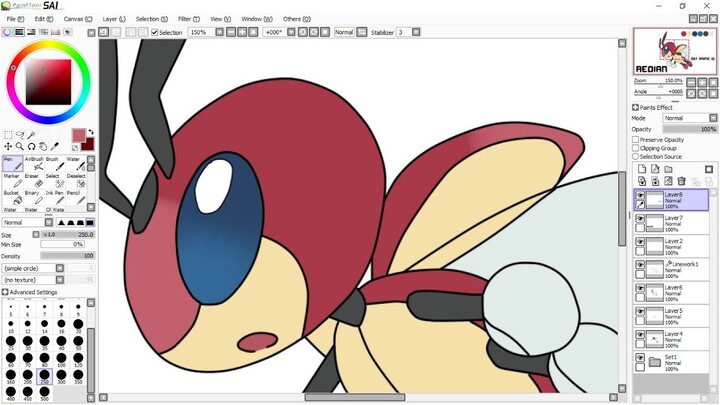The width and height of the screenshot is (720, 405).
Task: Choose the Deselect brush tool
Action: tap(75, 180)
